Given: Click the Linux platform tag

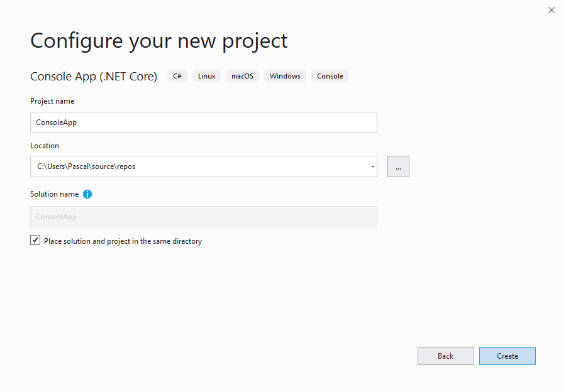Looking at the screenshot, I should click(x=206, y=76).
